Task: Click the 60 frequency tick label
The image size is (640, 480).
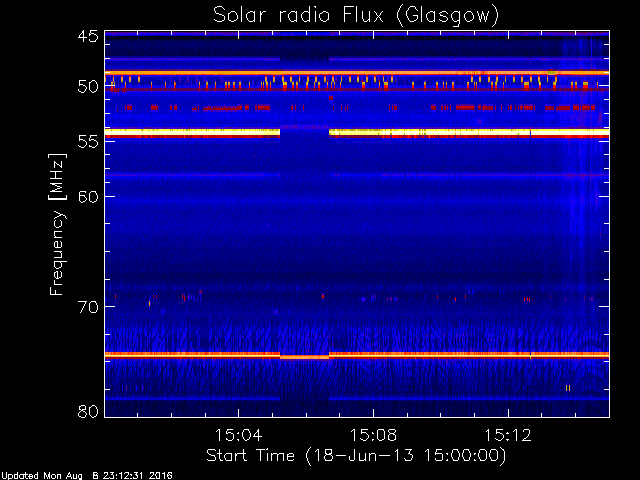Action: pyautogui.click(x=88, y=197)
